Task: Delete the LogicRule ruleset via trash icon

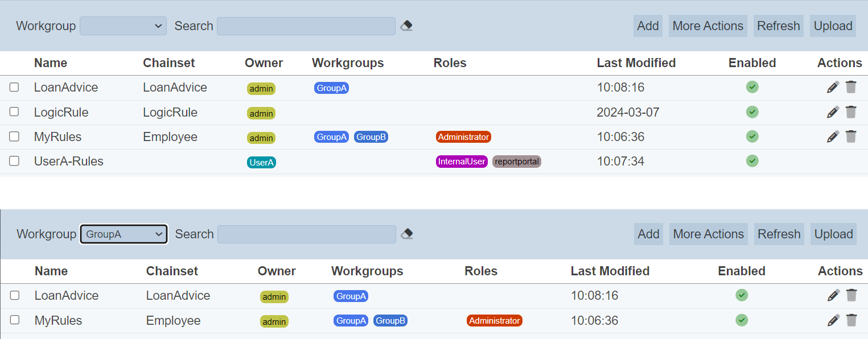Action: [851, 112]
